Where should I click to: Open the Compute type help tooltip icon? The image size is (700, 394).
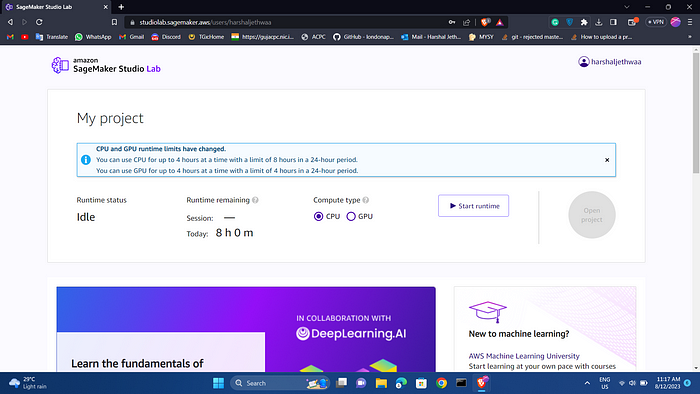coord(366,200)
